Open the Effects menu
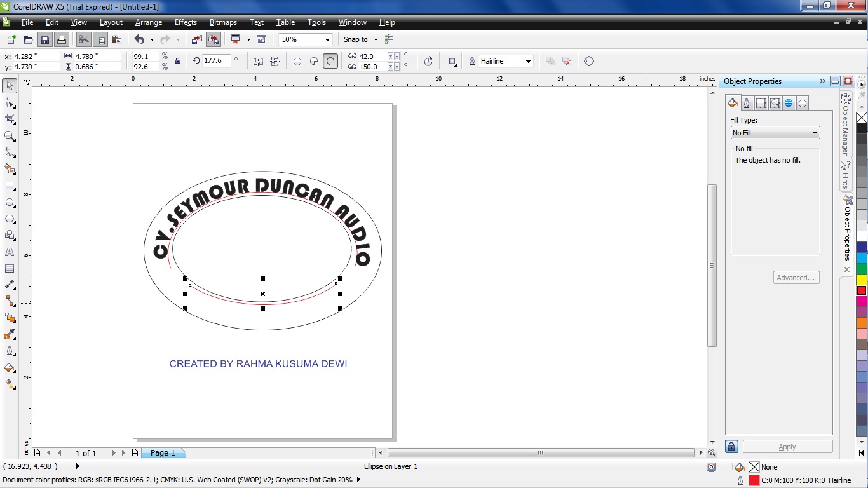The height and width of the screenshot is (488, 868). coord(186,22)
